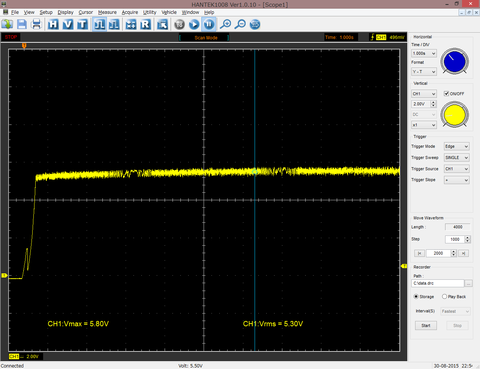Image resolution: width=480 pixels, height=369 pixels.
Task: Click the Zoom Out magnifier icon
Action: pos(240,24)
